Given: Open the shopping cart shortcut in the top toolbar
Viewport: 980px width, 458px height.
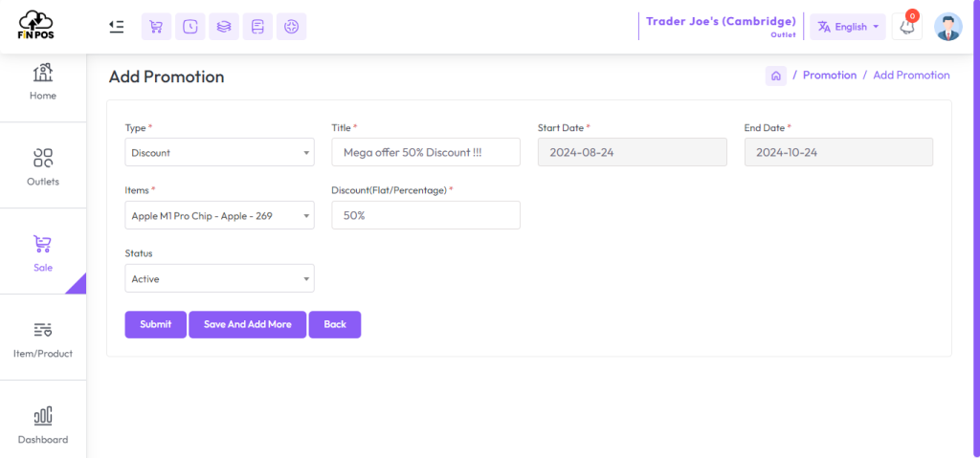Looking at the screenshot, I should 156,27.
